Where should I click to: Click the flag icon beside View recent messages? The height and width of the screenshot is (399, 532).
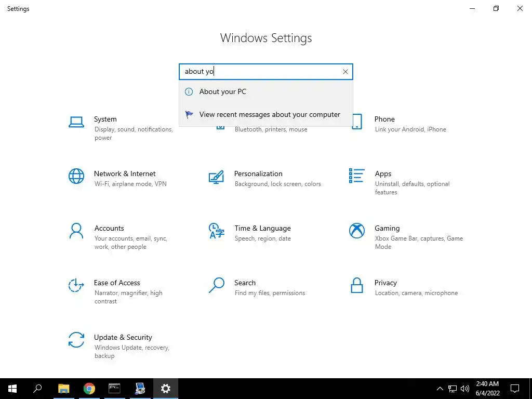pyautogui.click(x=189, y=115)
